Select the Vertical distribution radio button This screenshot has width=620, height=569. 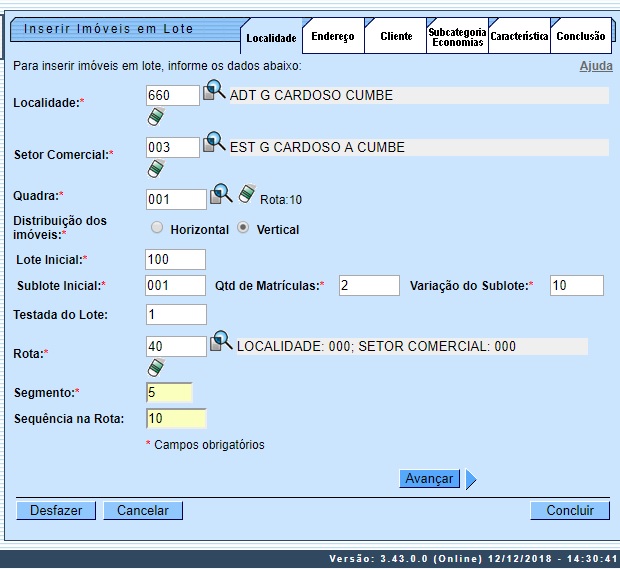click(x=243, y=228)
